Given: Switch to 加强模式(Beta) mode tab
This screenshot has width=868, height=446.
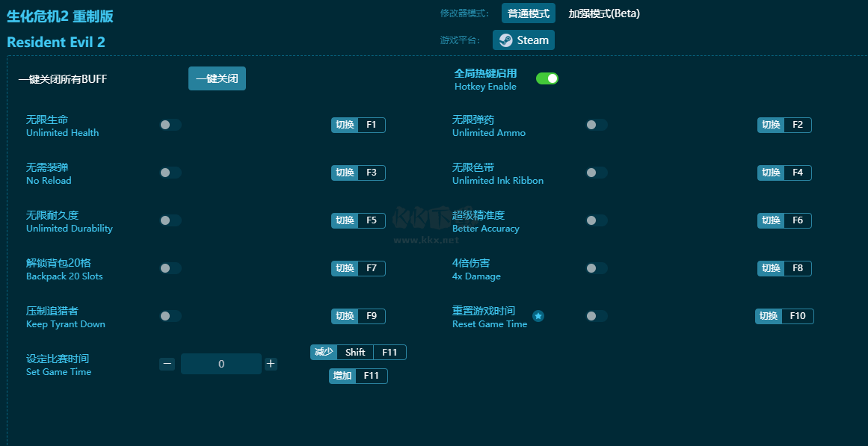Looking at the screenshot, I should pos(604,13).
